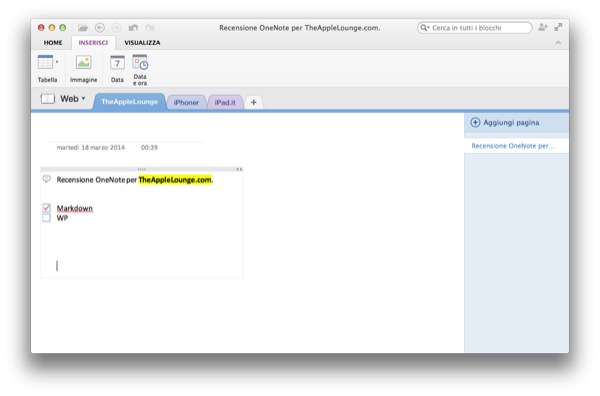
Task: Click the page time 00:39
Action: (149, 147)
